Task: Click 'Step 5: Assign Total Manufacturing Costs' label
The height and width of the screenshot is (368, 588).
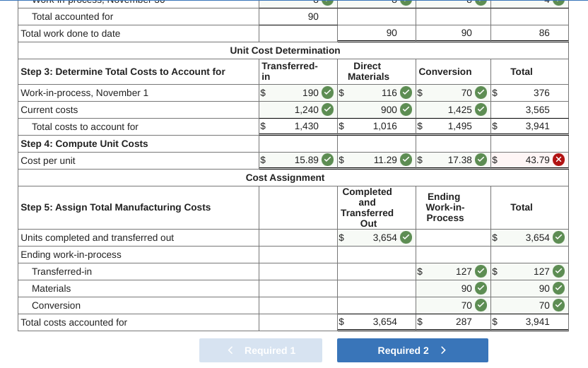Action: 116,207
